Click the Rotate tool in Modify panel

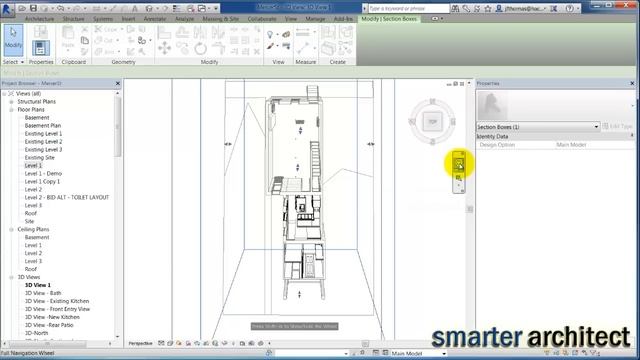pyautogui.click(x=200, y=49)
